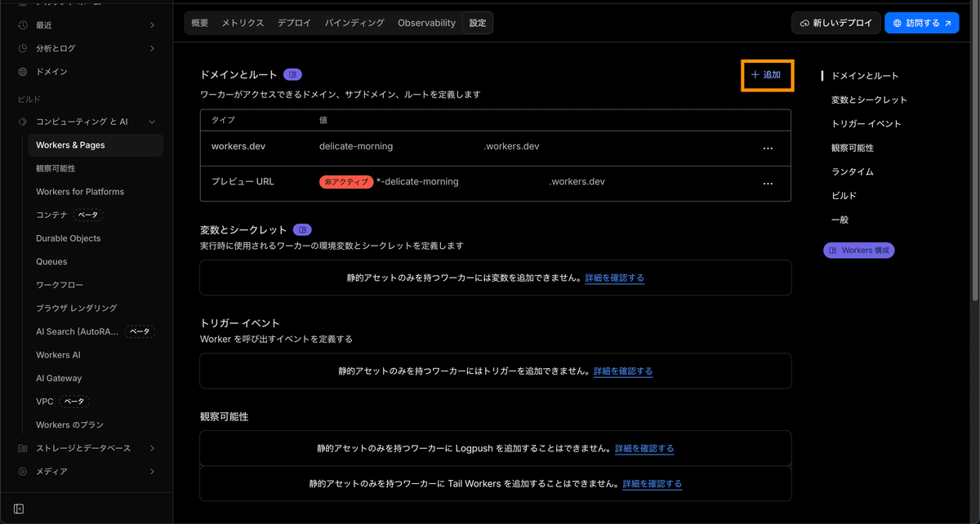Open the プレビュー URL row actions menu
Screen dimensions: 980x524
(x=768, y=183)
